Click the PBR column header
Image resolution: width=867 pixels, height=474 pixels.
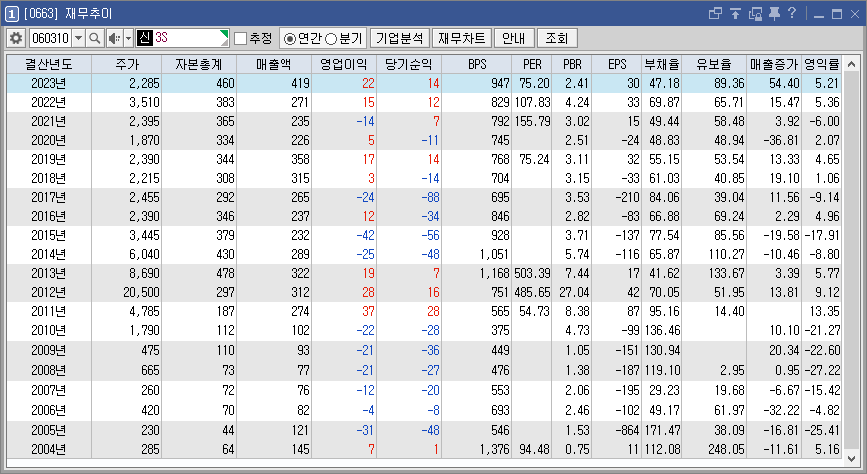coord(572,64)
